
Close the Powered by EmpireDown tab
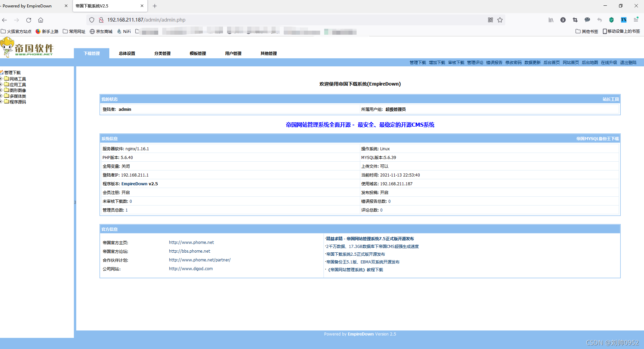66,6
